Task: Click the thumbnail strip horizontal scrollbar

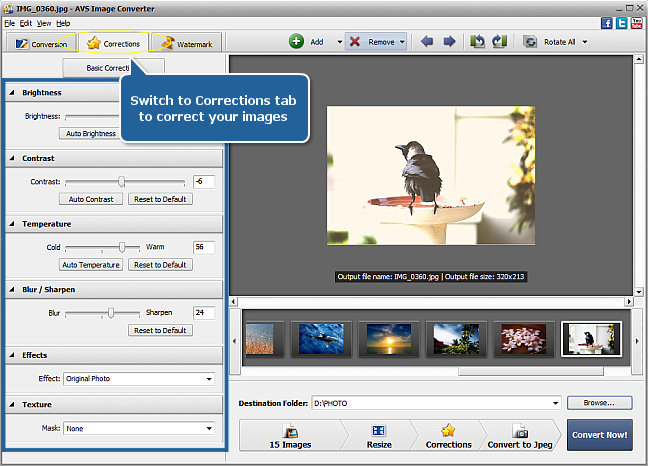Action: [531, 372]
